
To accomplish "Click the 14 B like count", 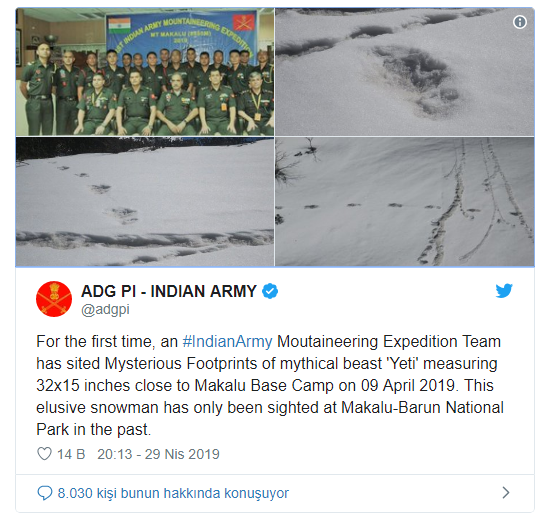I will click(71, 454).
